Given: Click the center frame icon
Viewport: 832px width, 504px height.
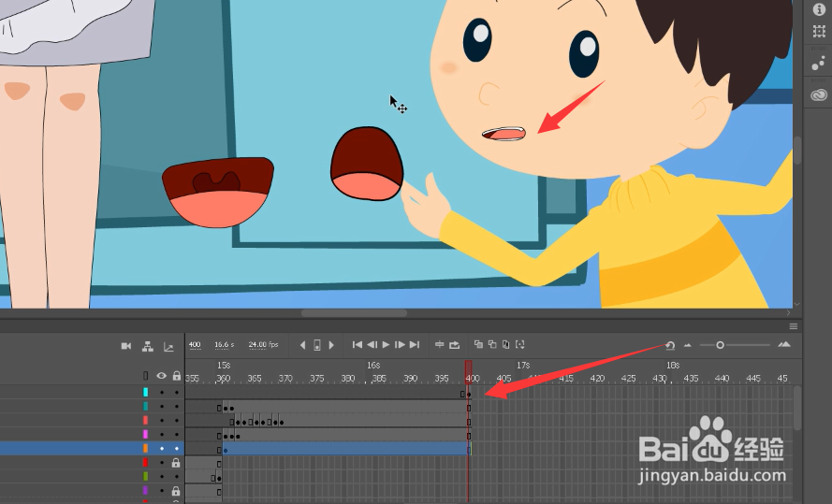Looking at the screenshot, I should coord(439,344).
